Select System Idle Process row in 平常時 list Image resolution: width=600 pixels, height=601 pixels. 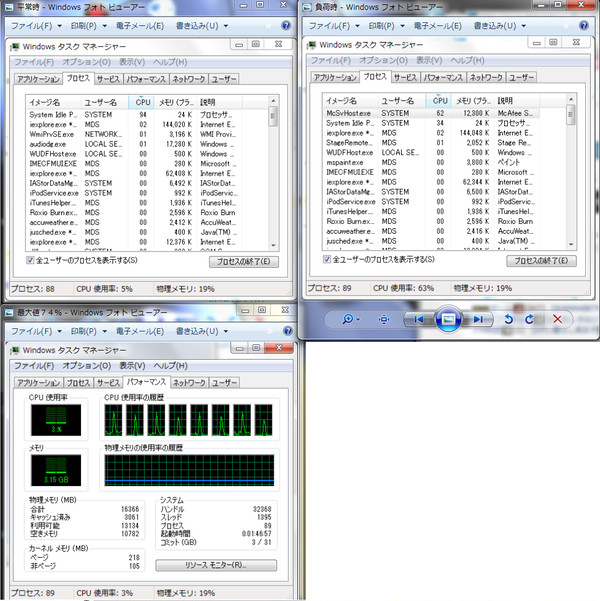[x=134, y=115]
